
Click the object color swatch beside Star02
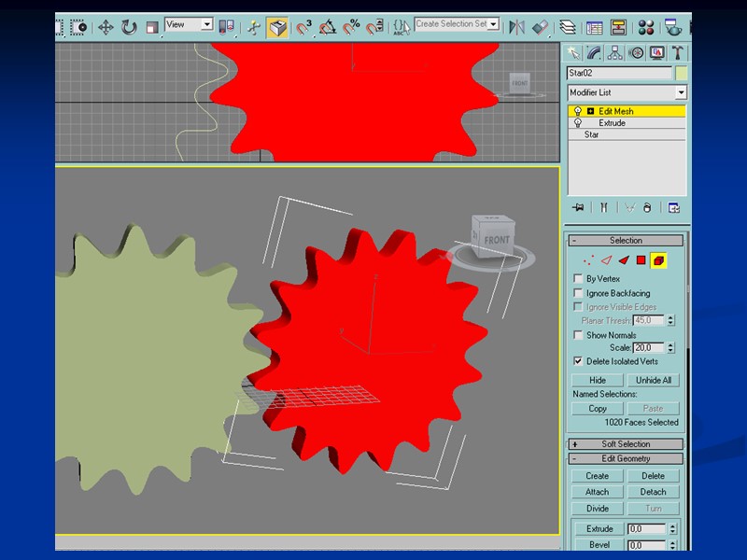pyautogui.click(x=681, y=73)
